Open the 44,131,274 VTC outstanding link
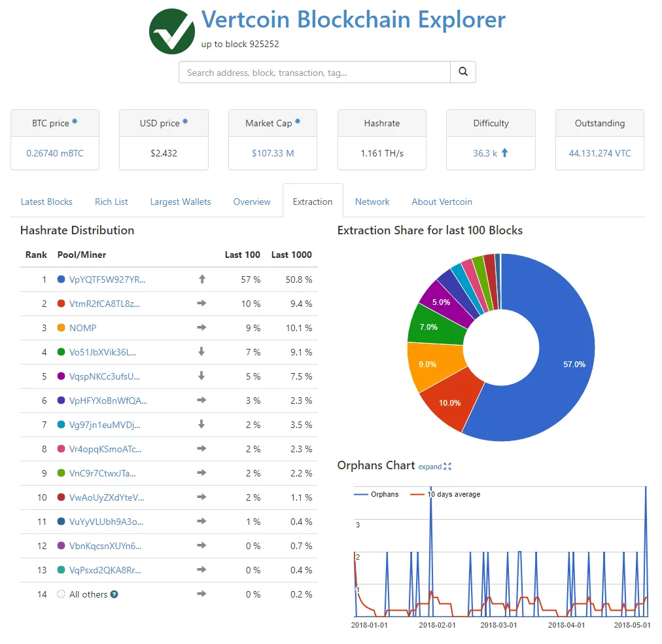Screen dimensions: 662x644 tap(599, 153)
